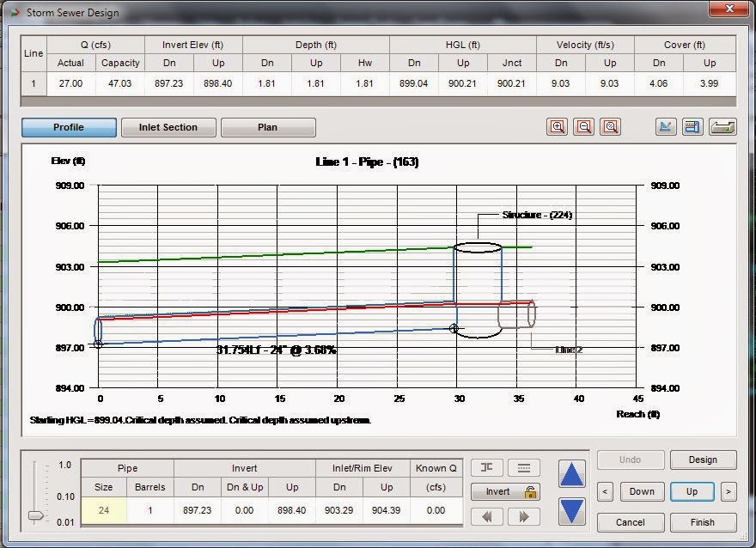Print the profile drawing
This screenshot has height=548, width=756.
pos(722,126)
